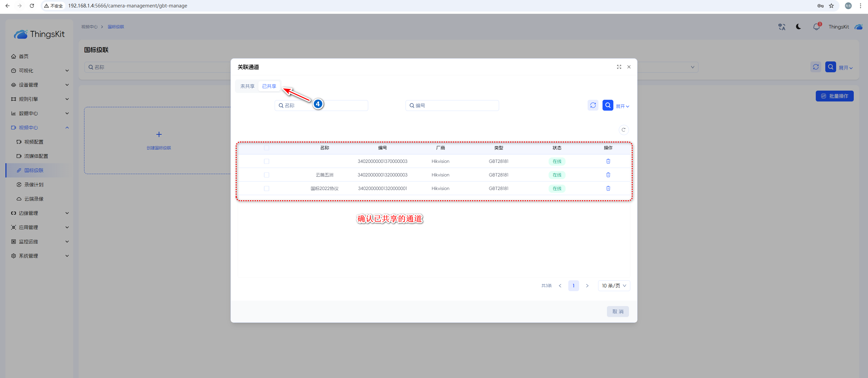Screen dimensions: 868x378
Task: Click blue search icon in dialog
Action: (608, 105)
